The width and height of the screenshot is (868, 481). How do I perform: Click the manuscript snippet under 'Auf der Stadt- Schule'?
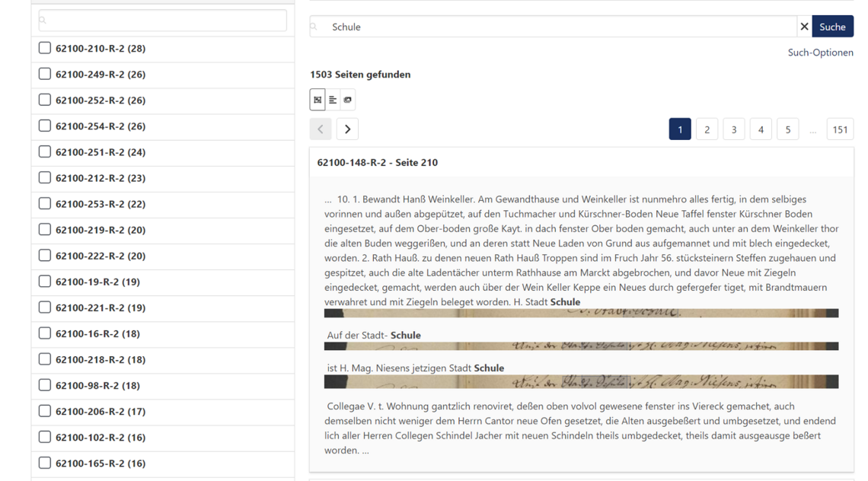(x=581, y=346)
